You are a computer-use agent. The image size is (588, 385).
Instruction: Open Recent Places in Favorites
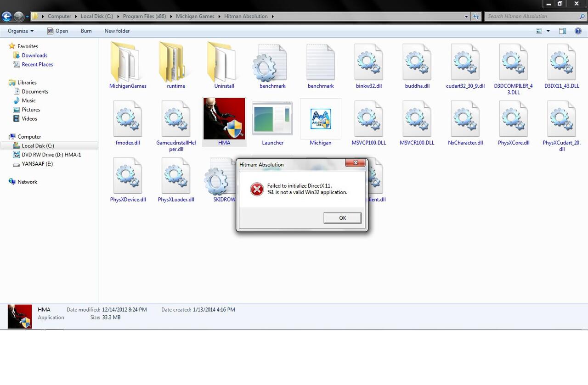(x=37, y=65)
